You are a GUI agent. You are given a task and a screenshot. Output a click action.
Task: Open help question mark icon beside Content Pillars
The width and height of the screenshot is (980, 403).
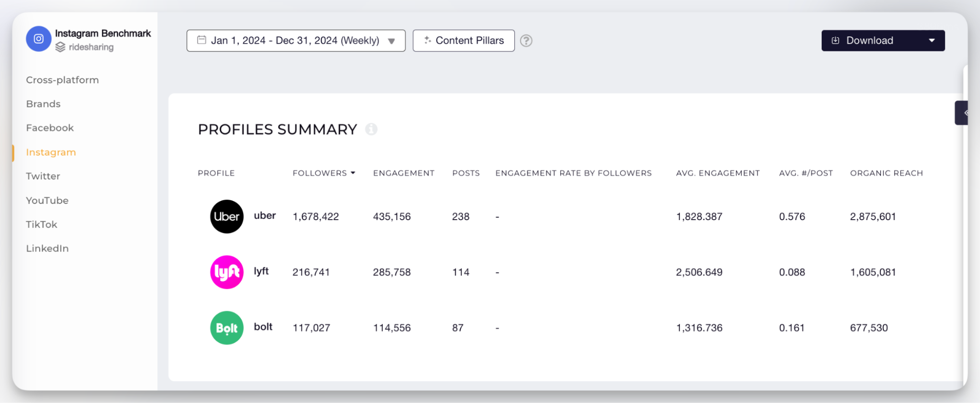(526, 41)
